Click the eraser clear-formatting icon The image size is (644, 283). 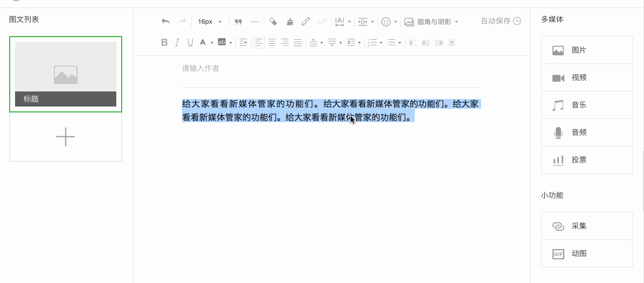273,22
